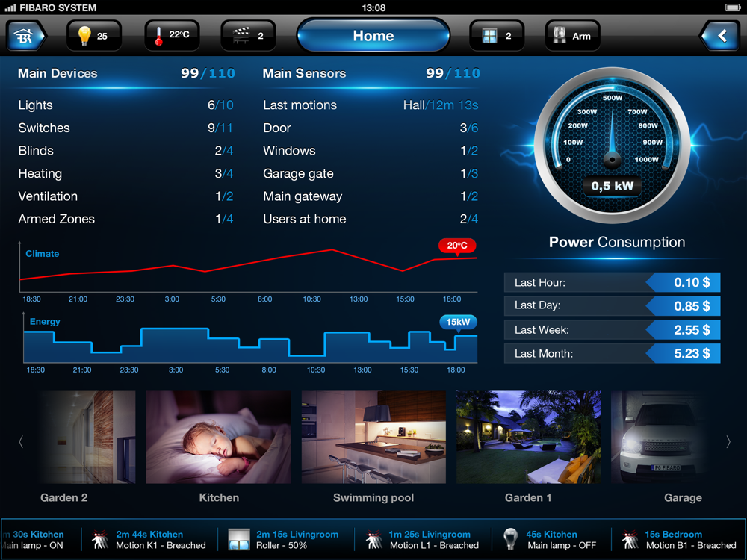This screenshot has height=560, width=747.
Task: Tap the 0,5 kW gauge readout
Action: 613,186
